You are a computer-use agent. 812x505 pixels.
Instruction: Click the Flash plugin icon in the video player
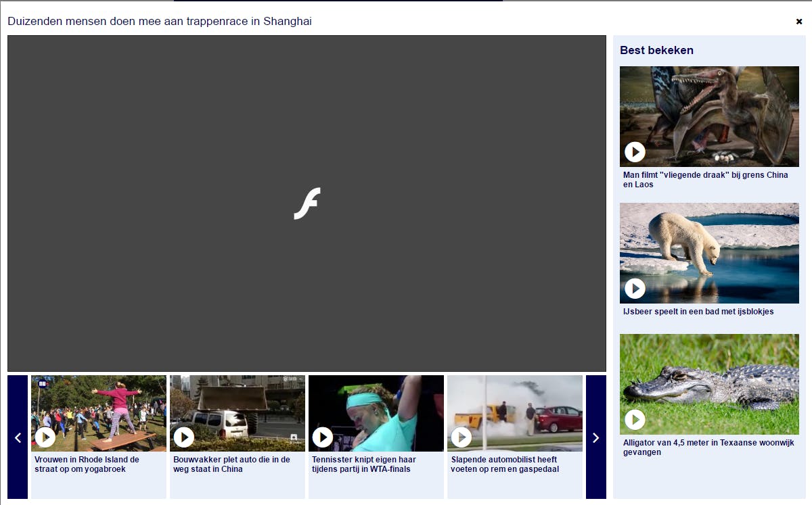point(307,203)
